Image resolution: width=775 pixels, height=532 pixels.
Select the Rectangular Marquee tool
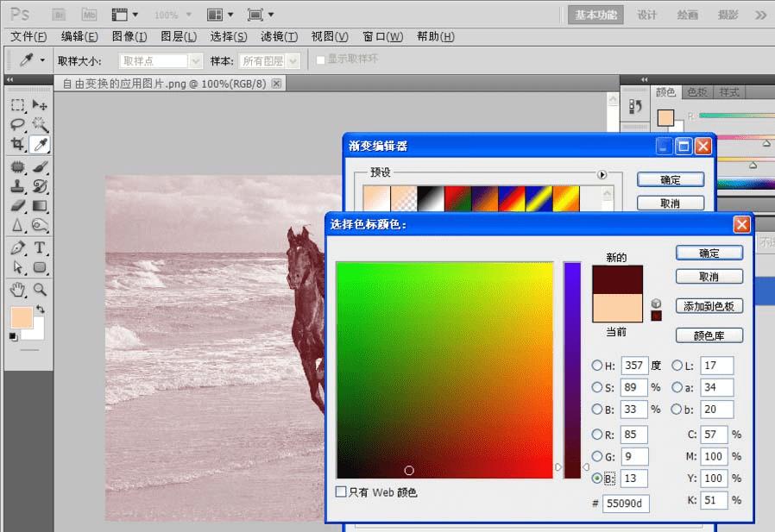coord(18,105)
